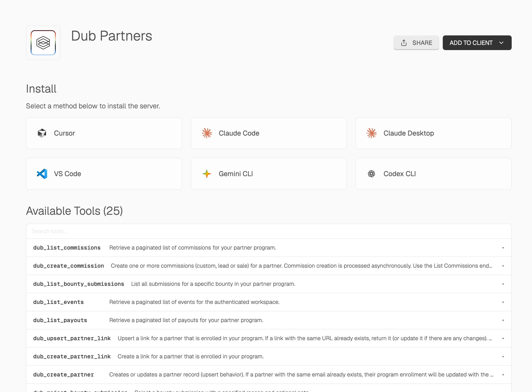The image size is (532, 392).
Task: Expand the dub_list_bounty_submissions row arrow
Action: coord(503,284)
